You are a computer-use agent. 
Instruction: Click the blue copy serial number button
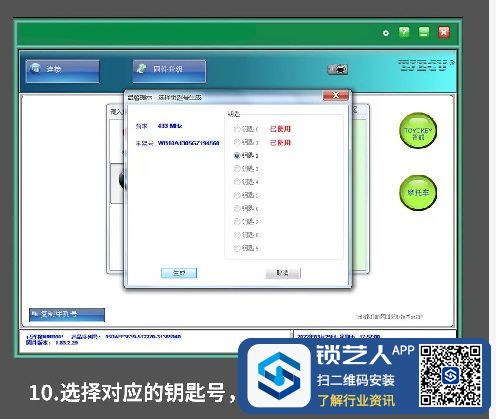67,315
